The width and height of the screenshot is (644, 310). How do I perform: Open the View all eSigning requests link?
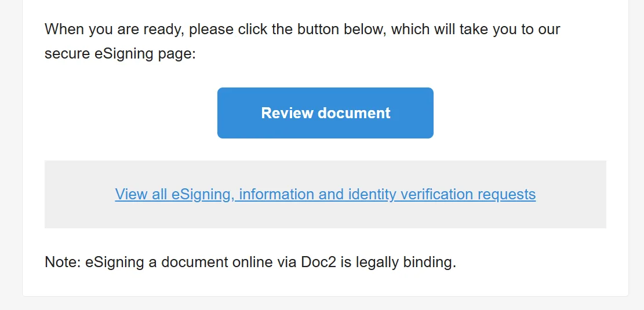click(x=325, y=194)
